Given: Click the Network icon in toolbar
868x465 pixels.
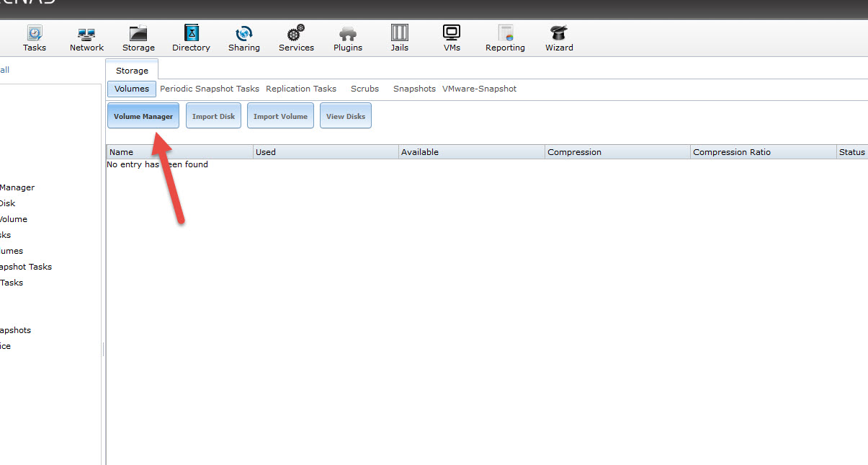Looking at the screenshot, I should pyautogui.click(x=86, y=34).
